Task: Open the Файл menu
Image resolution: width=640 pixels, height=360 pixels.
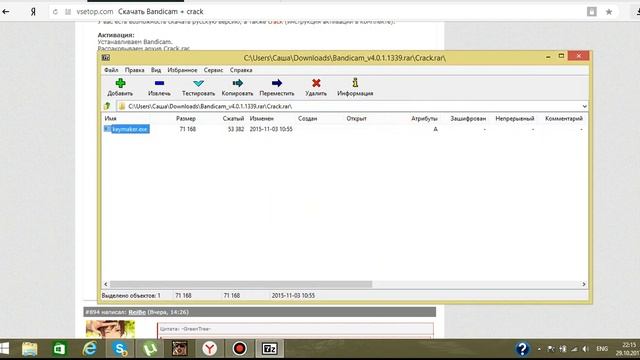Action: click(x=111, y=70)
